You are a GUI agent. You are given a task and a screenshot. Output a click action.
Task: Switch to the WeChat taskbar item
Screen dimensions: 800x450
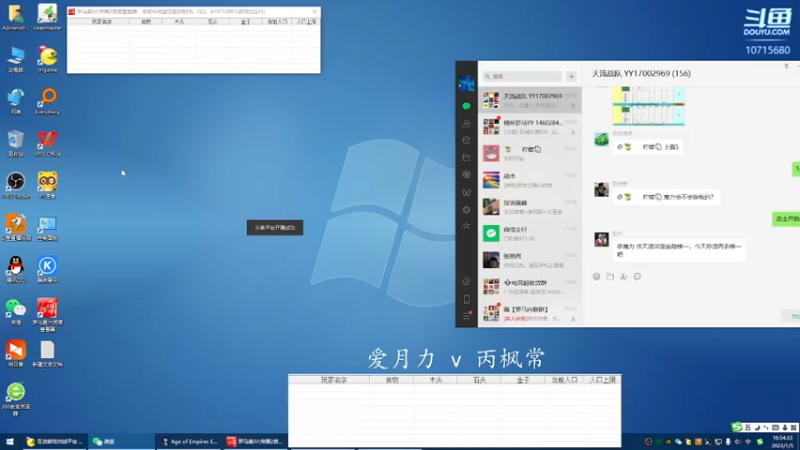(121, 442)
